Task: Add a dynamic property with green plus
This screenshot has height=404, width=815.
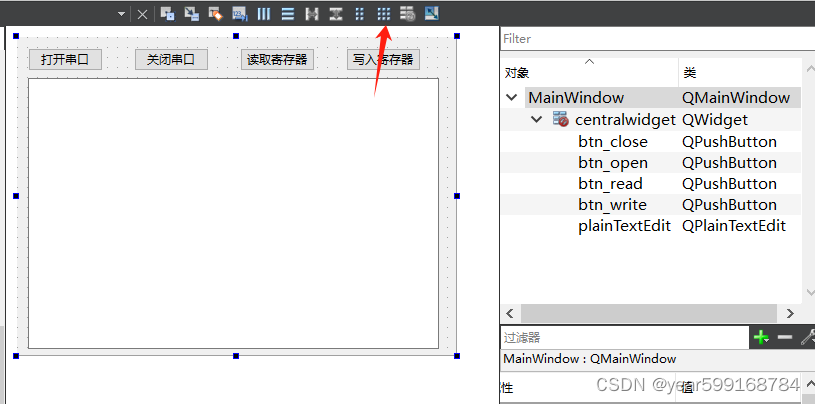Action: [761, 338]
